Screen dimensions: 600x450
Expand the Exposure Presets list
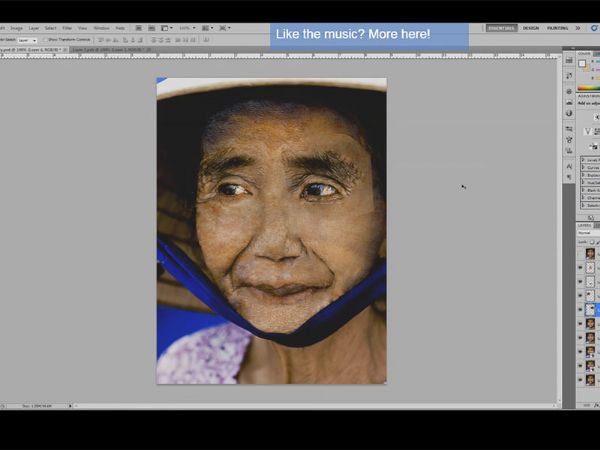coord(583,175)
